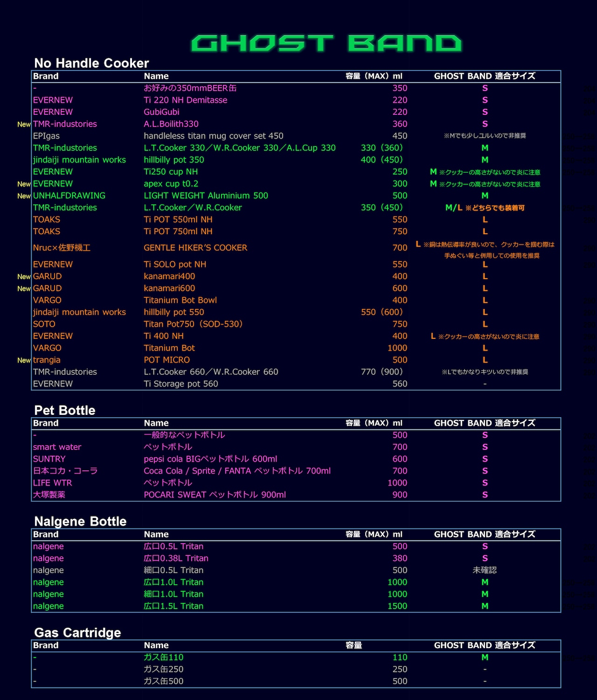This screenshot has width=597, height=700.
Task: Select '330 (360)' capacity value
Action: [x=382, y=148]
